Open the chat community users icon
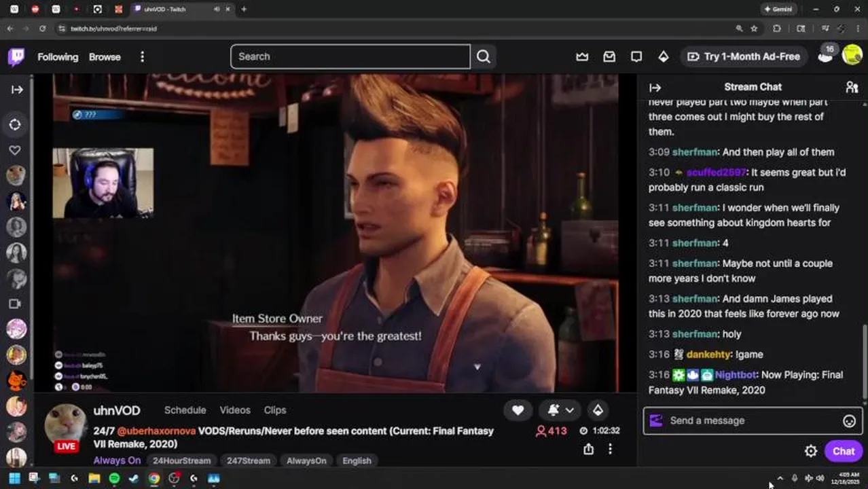This screenshot has width=868, height=489. [852, 87]
